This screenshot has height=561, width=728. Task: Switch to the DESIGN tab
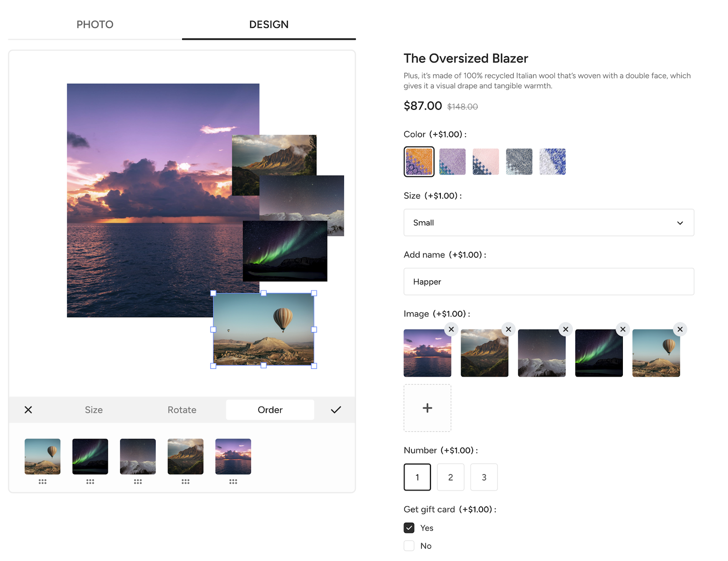269,25
